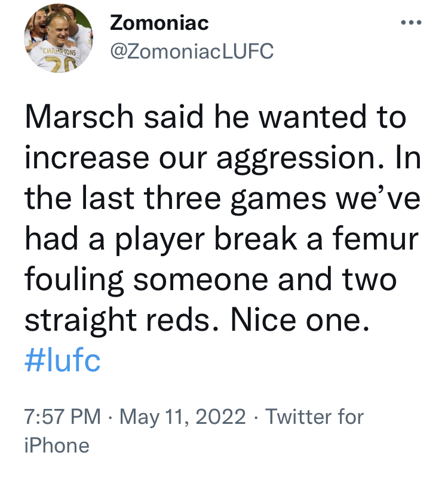Click the word wanted in the first line
This screenshot has width=448, height=477.
(x=312, y=117)
